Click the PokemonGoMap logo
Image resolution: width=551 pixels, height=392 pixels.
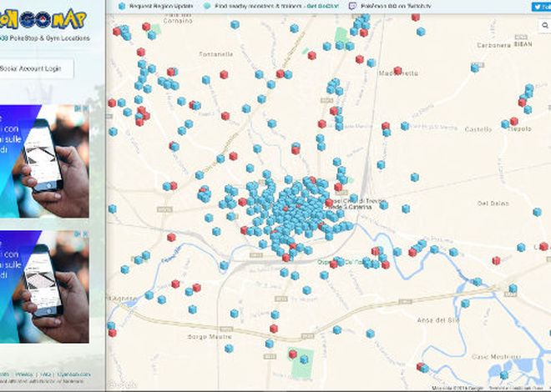43,20
